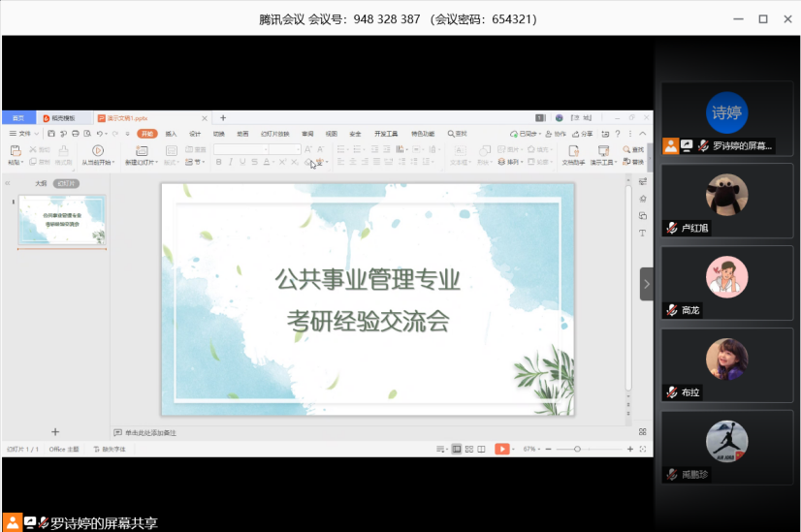The height and width of the screenshot is (532, 801).
Task: Adjust the zoom slider in status bar
Action: [578, 449]
